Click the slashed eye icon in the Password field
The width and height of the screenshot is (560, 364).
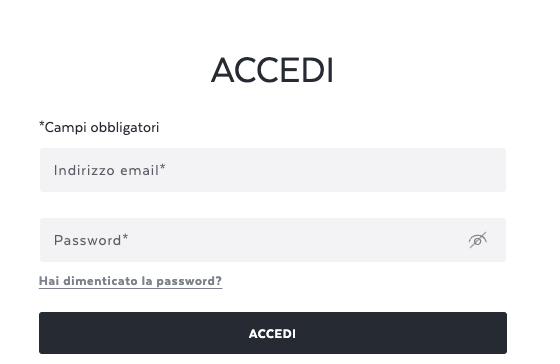point(478,240)
